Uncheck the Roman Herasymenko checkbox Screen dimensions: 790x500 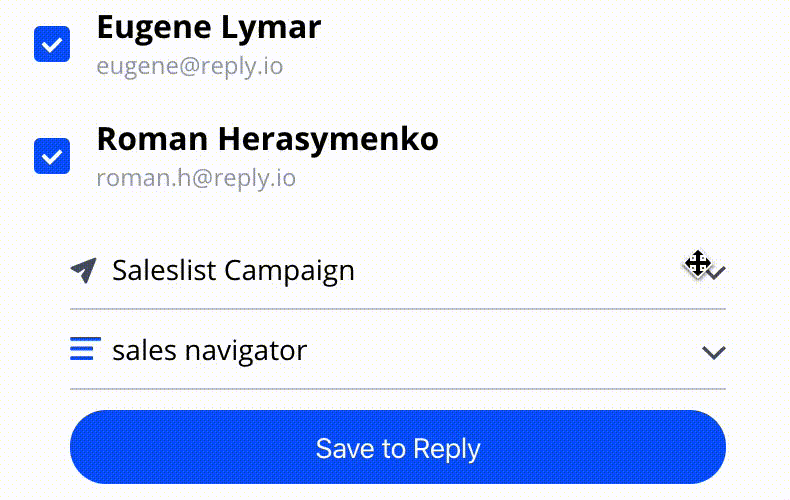click(x=52, y=156)
